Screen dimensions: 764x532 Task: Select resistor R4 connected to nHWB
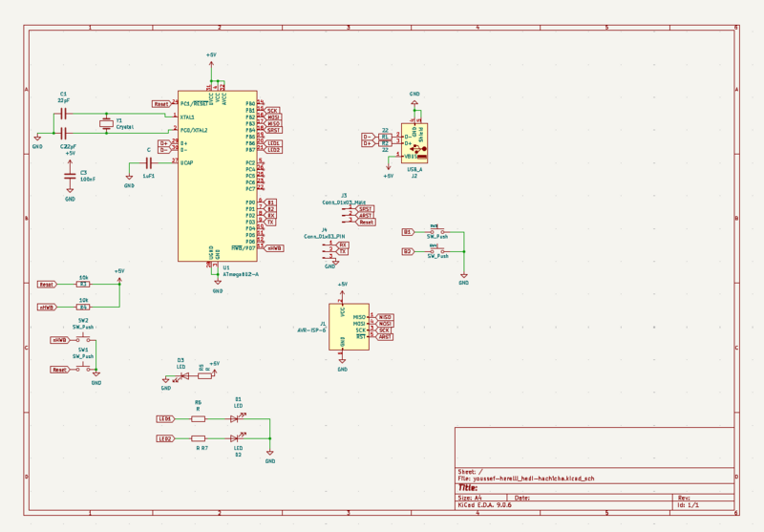click(83, 308)
